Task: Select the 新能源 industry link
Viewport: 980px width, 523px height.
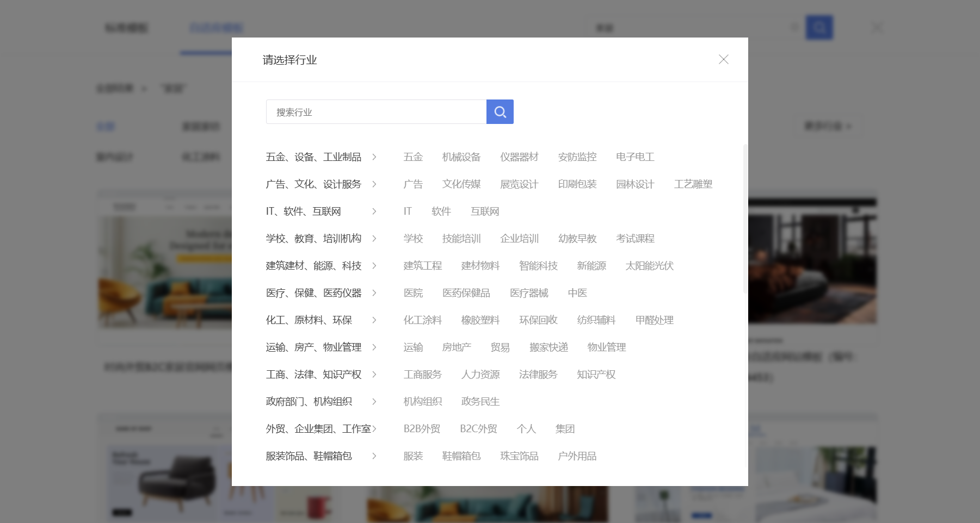Action: [591, 266]
